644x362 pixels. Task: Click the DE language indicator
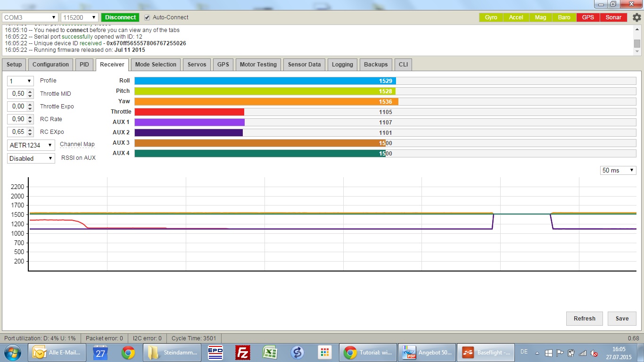coord(524,352)
